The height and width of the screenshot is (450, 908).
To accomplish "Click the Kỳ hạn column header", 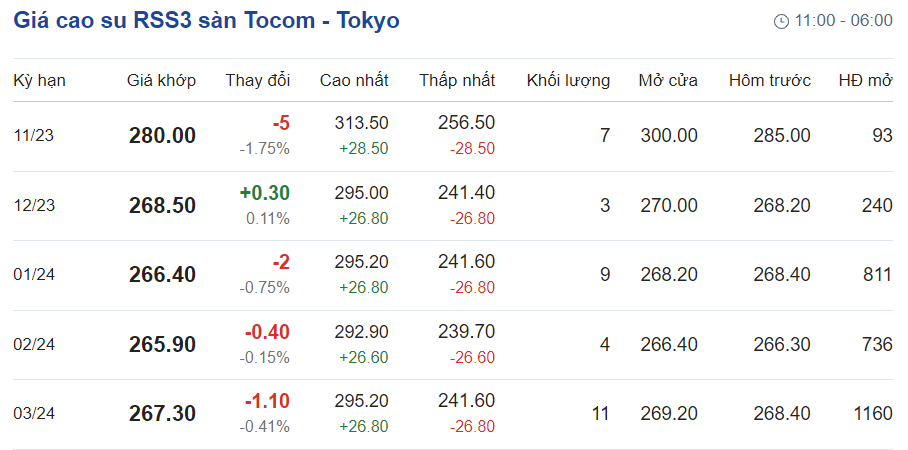I will click(x=39, y=80).
